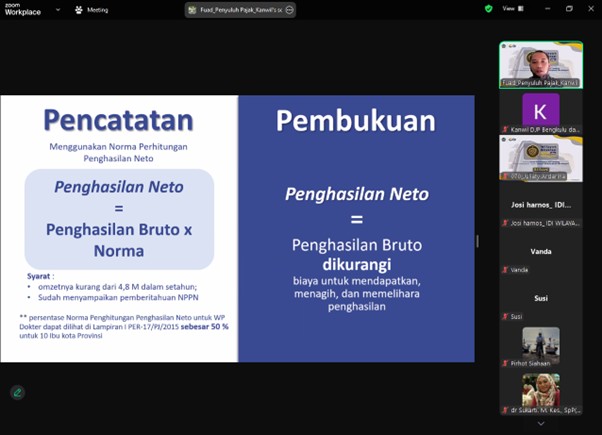The height and width of the screenshot is (435, 602).
Task: Click Vanda's muted microphone icon
Action: pos(505,270)
